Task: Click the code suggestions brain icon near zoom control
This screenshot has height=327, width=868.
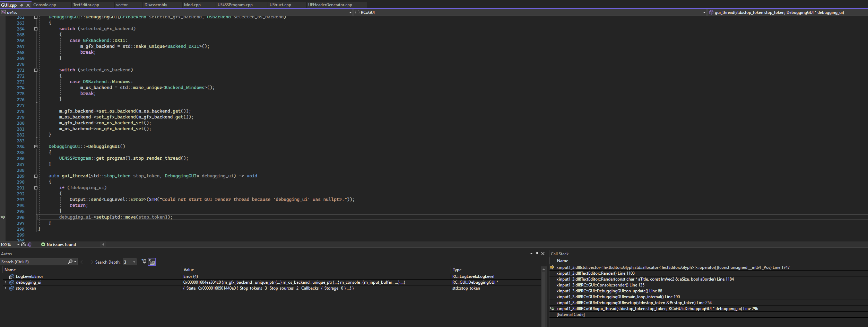Action: [x=30, y=245]
